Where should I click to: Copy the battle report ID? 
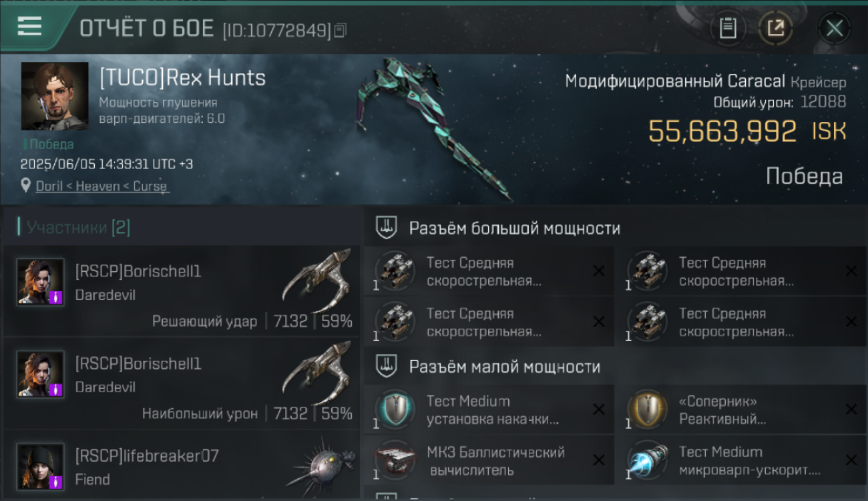click(x=340, y=30)
